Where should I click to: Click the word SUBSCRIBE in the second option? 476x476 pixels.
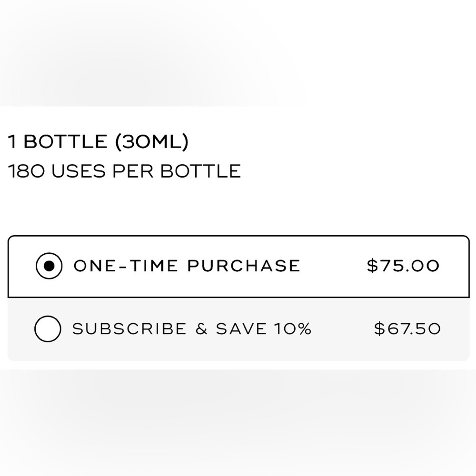point(129,329)
